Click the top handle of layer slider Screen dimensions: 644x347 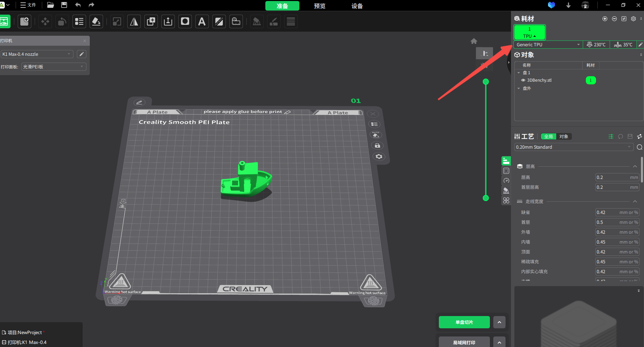point(486,82)
